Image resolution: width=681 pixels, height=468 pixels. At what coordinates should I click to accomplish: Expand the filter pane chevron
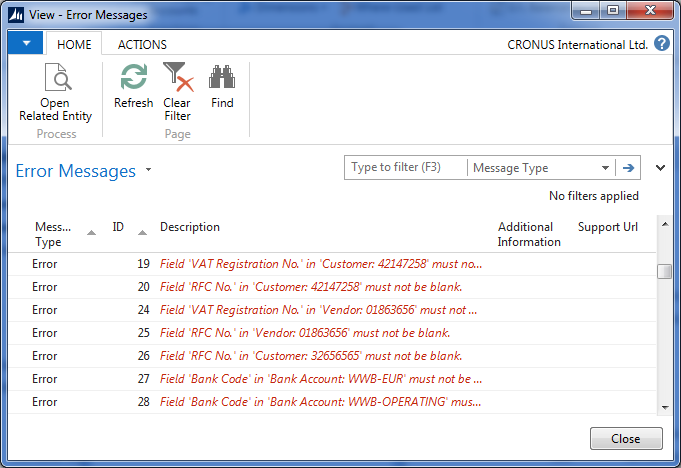660,168
